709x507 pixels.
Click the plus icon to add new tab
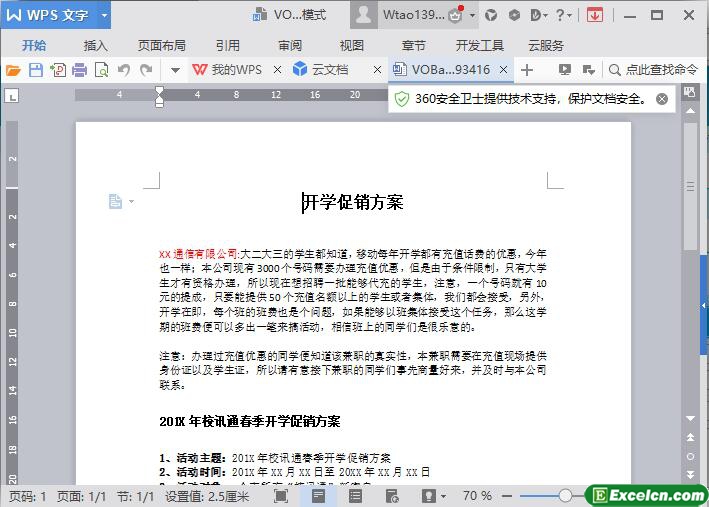point(527,70)
